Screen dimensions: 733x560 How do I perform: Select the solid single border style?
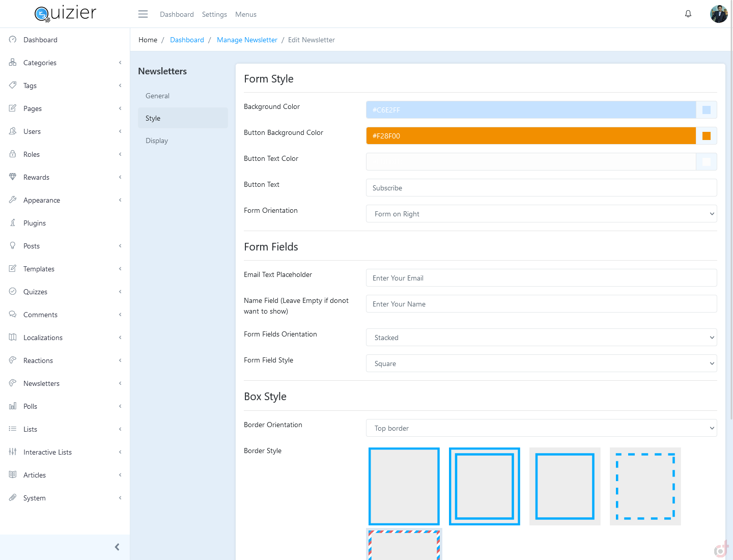click(404, 486)
